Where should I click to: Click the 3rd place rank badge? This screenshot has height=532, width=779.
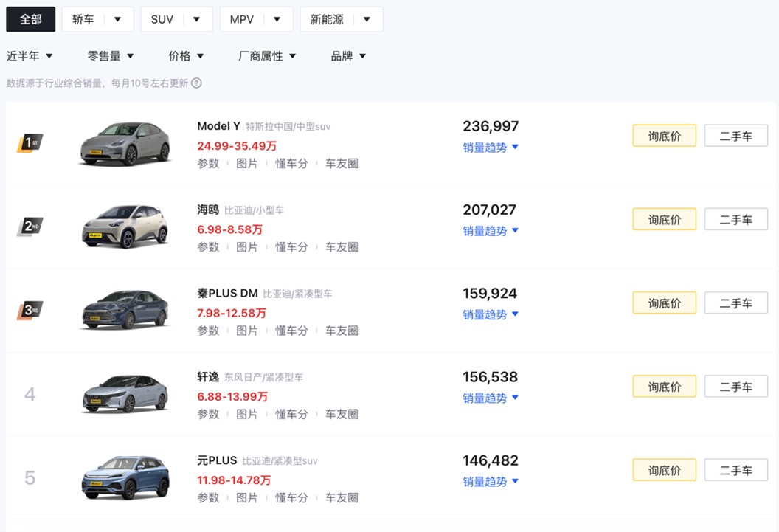[x=30, y=310]
